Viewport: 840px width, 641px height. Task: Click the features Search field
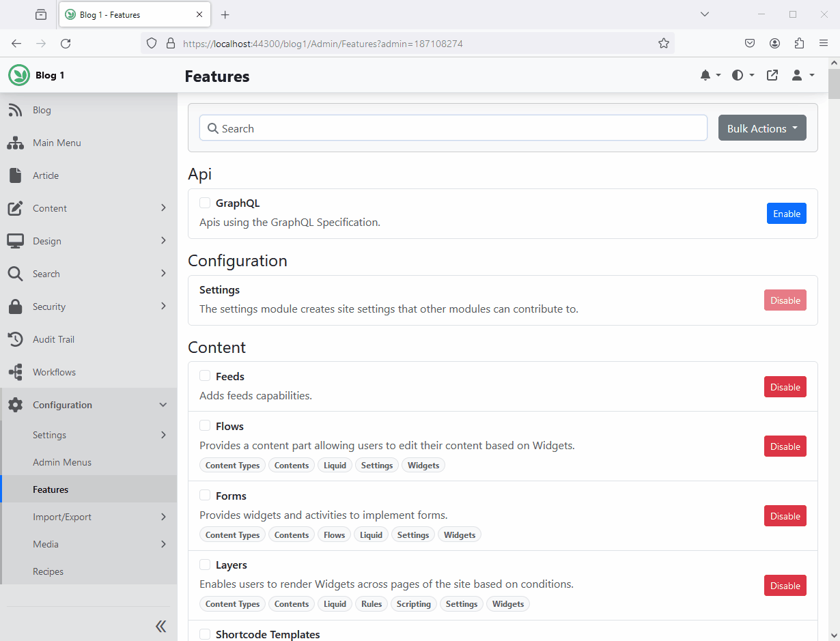pos(453,128)
